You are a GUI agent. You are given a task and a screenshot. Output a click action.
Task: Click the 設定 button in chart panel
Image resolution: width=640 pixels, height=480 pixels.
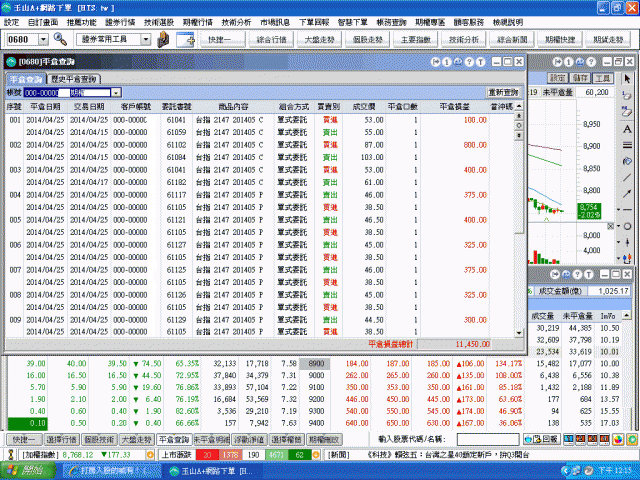point(556,77)
